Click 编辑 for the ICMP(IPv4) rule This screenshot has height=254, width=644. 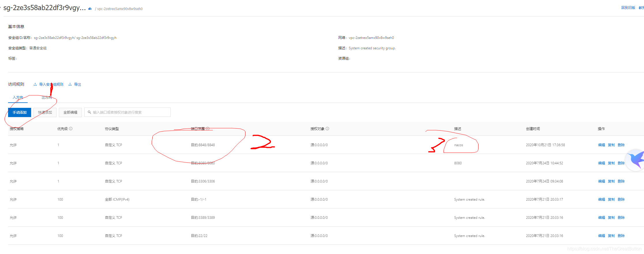602,200
